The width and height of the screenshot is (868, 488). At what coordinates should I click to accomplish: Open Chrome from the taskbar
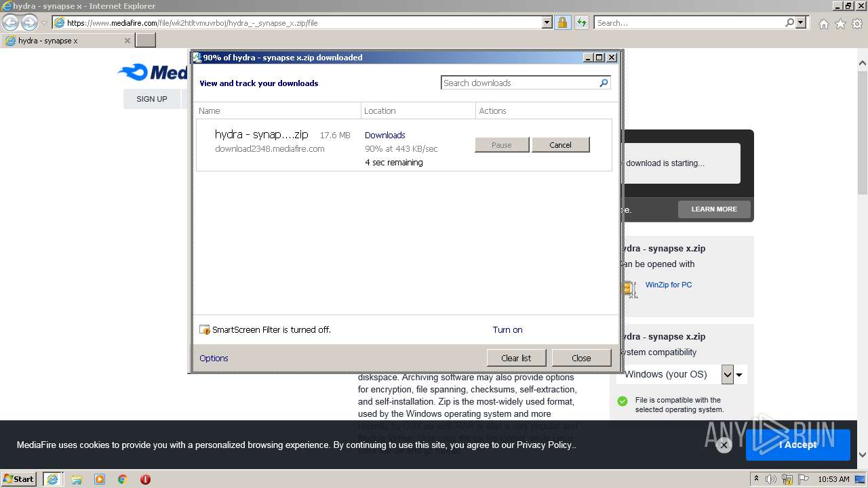pos(123,479)
